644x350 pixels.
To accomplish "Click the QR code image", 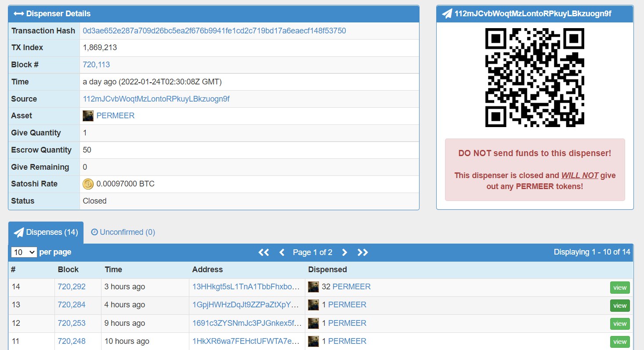I will click(535, 77).
